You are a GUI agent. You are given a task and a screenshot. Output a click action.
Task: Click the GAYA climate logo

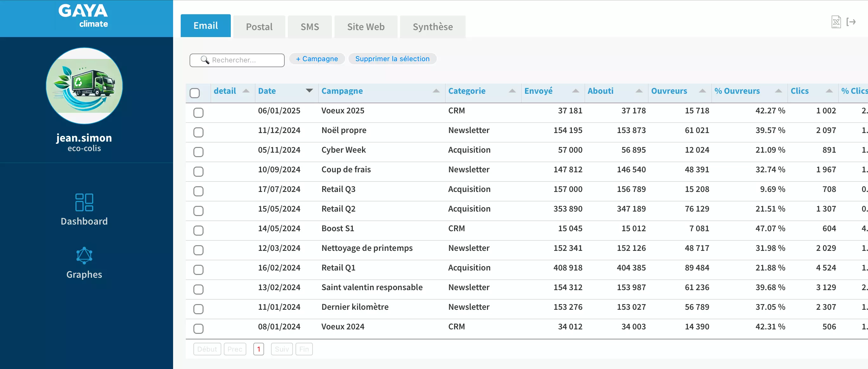coord(83,16)
